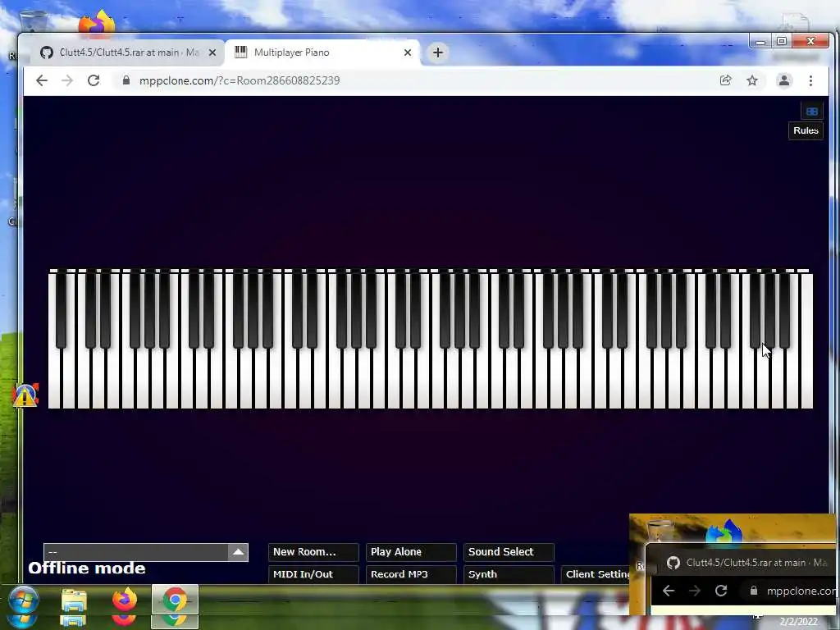Viewport: 840px width, 630px height.
Task: Click the lock icon in address bar
Action: [x=126, y=80]
